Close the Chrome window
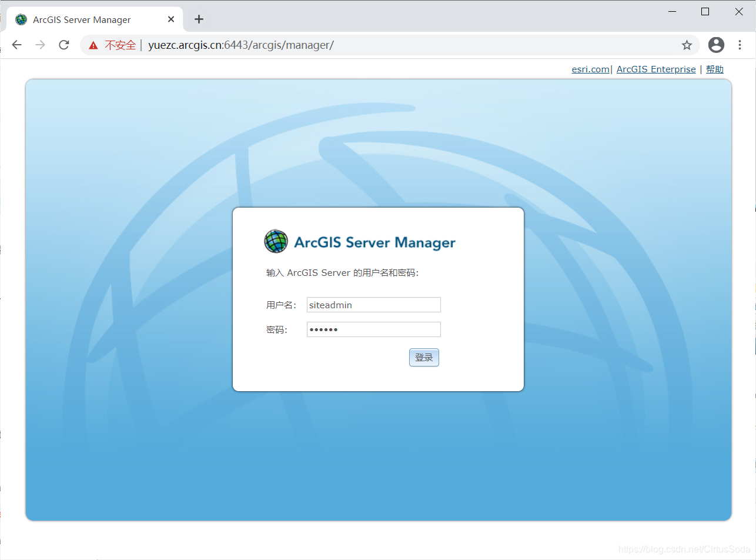Image resolution: width=756 pixels, height=560 pixels. tap(739, 12)
